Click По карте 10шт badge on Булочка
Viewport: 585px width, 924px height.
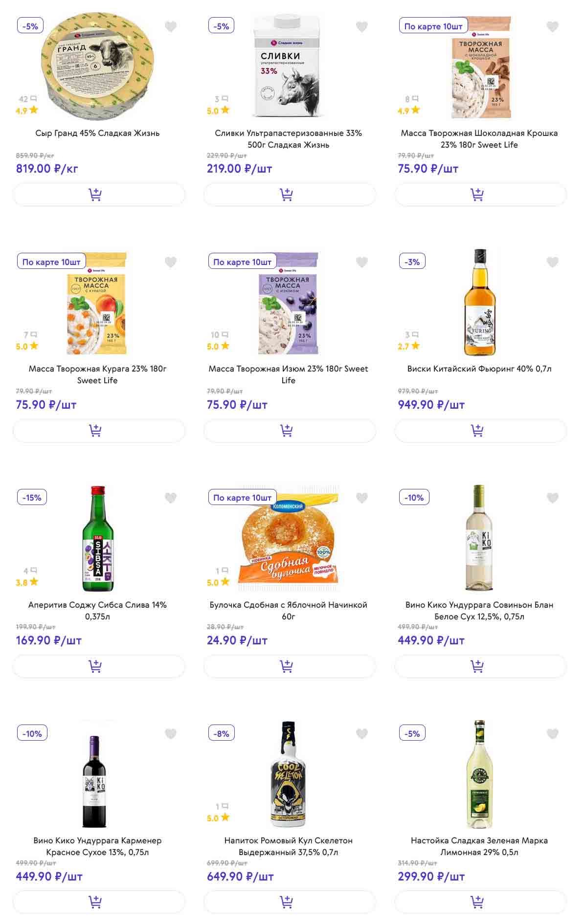click(x=242, y=498)
